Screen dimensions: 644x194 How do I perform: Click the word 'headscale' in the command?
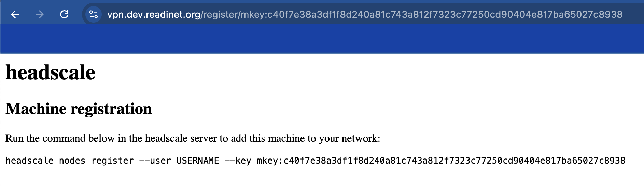tap(29, 161)
